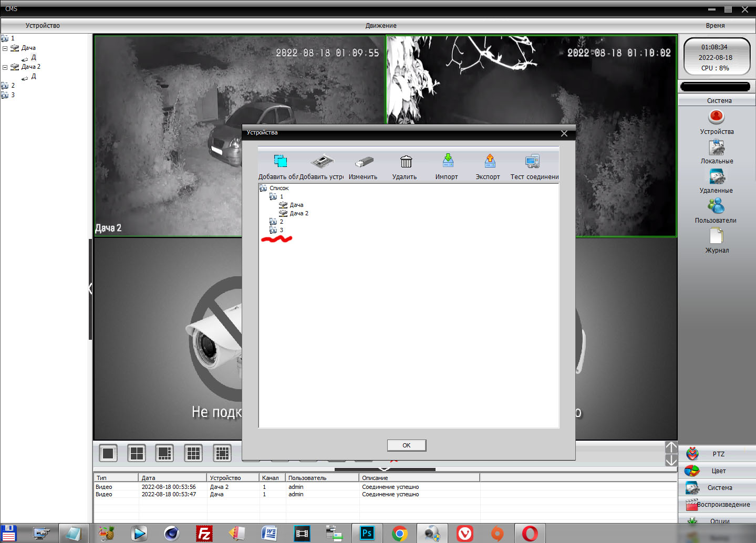Switch to the single-view layout
The image size is (756, 543).
point(108,453)
